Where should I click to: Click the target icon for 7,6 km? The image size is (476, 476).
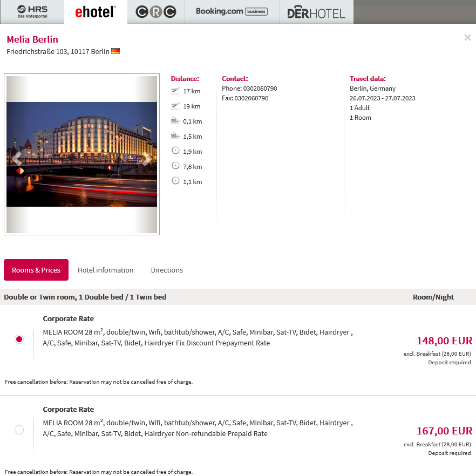click(175, 166)
